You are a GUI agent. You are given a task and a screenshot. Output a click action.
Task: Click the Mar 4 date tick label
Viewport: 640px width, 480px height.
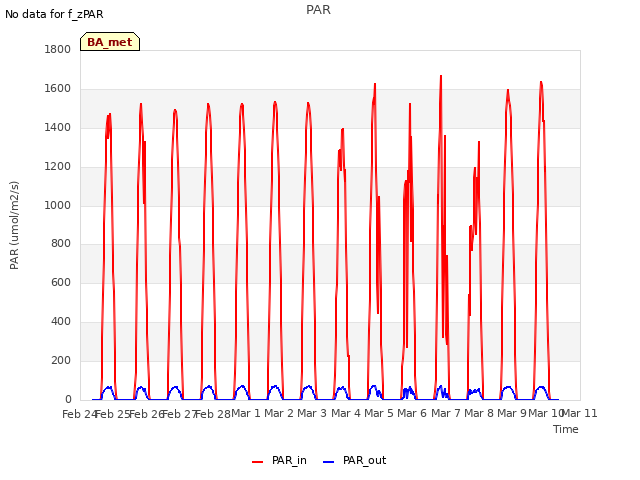pos(346,413)
